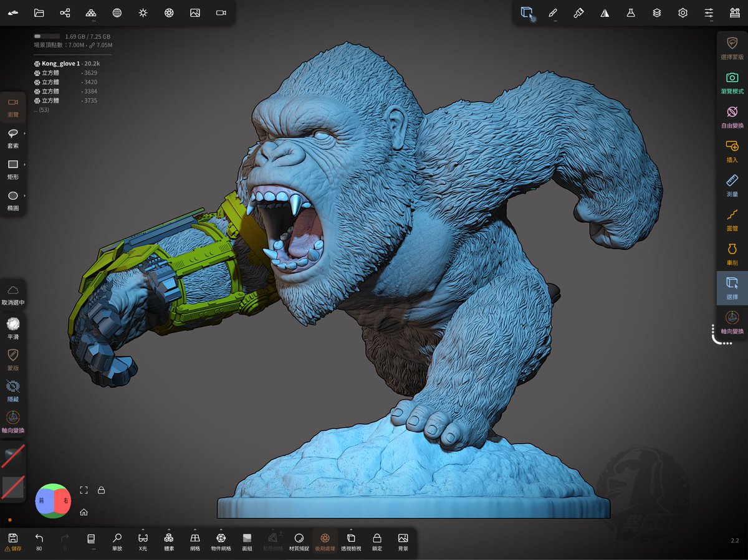Undo the last action (80)
This screenshot has width=748, height=560.
tap(39, 541)
